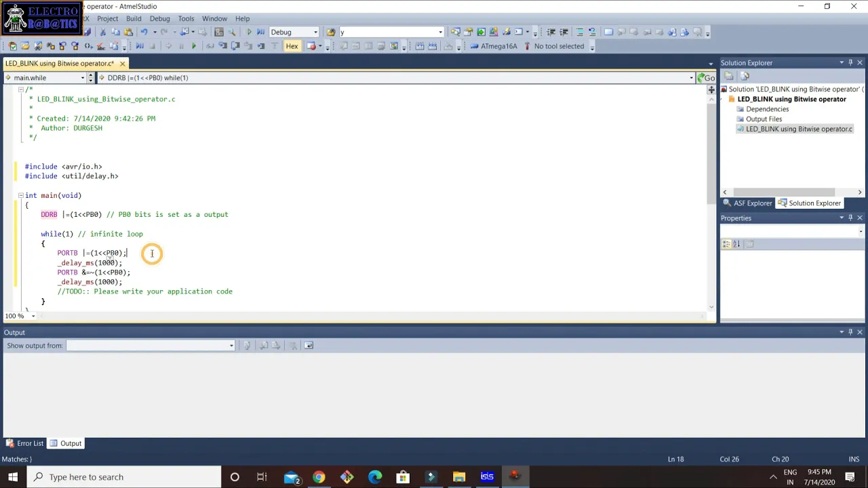Open Microsoft Edge from the taskbar
Screen dimensions: 868x488
375,477
